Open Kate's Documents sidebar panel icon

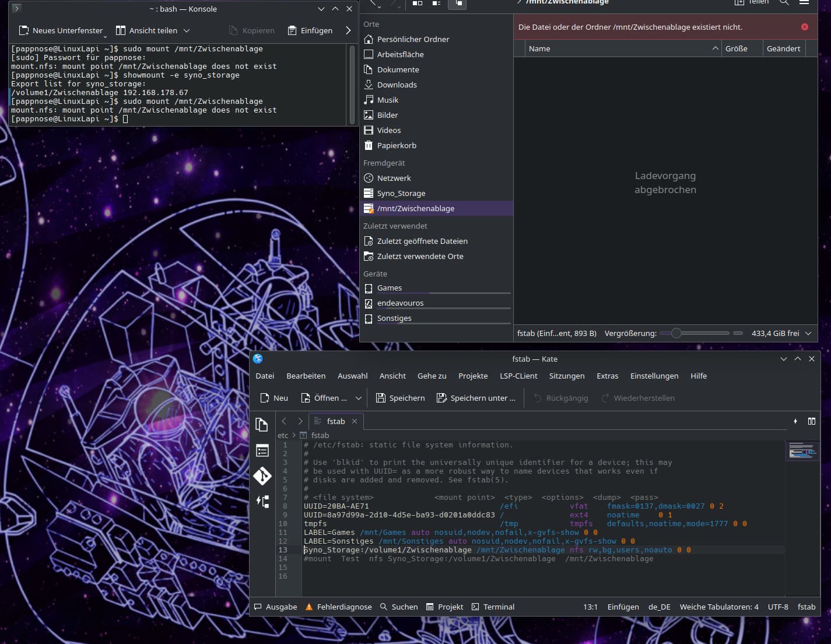[x=262, y=425]
